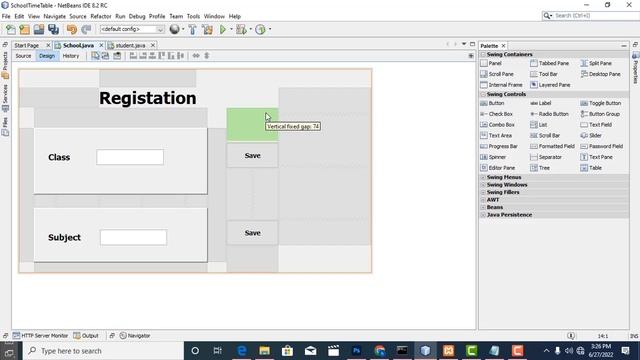Switch to the Start Page tab
This screenshot has width=640, height=360.
[27, 45]
